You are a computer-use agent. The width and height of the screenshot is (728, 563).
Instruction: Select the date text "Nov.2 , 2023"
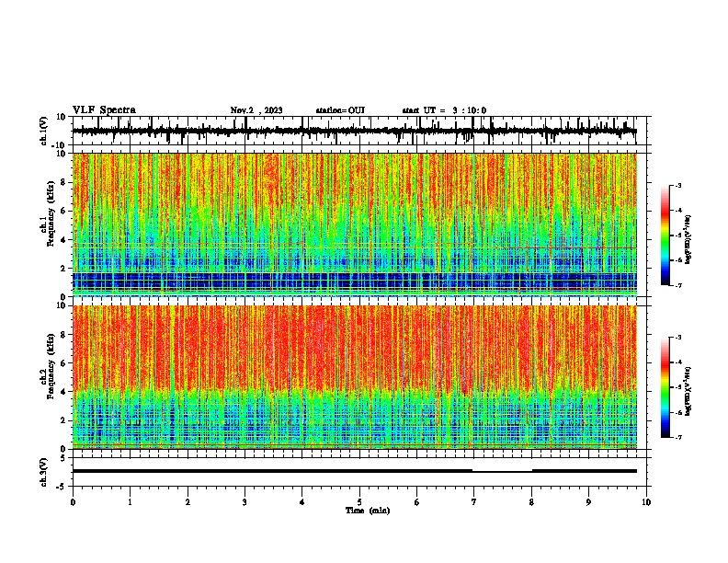(256, 110)
